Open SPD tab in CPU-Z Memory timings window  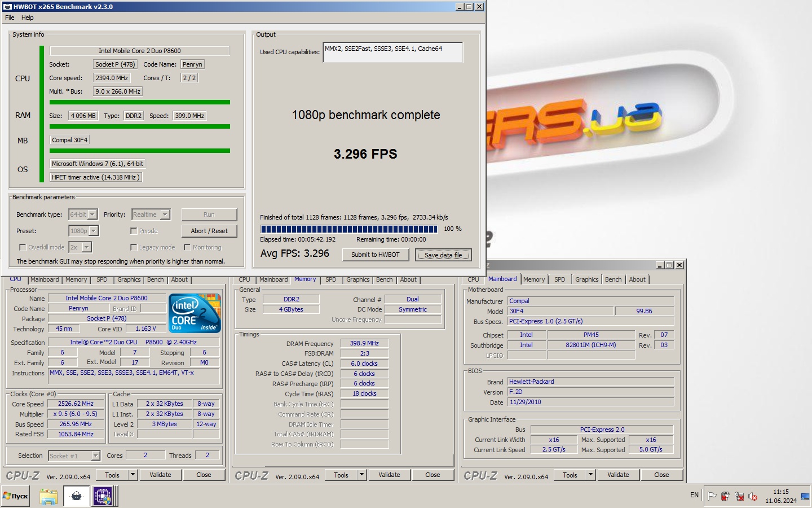[331, 279]
